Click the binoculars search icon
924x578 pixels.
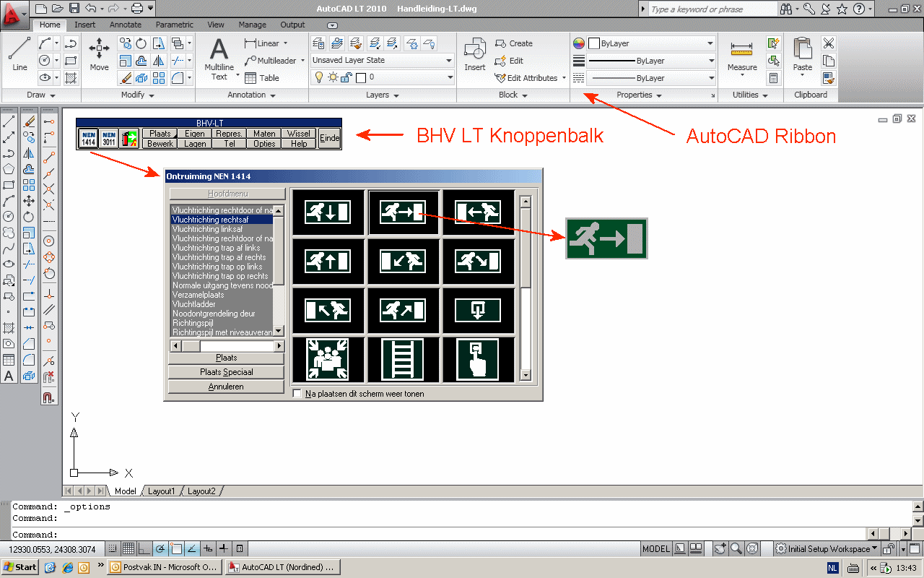pos(788,9)
